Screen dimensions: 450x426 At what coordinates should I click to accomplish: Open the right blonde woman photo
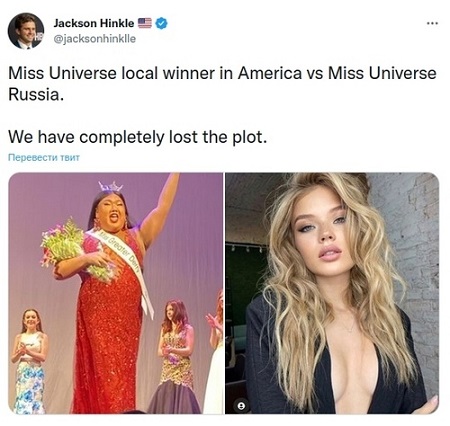click(332, 293)
